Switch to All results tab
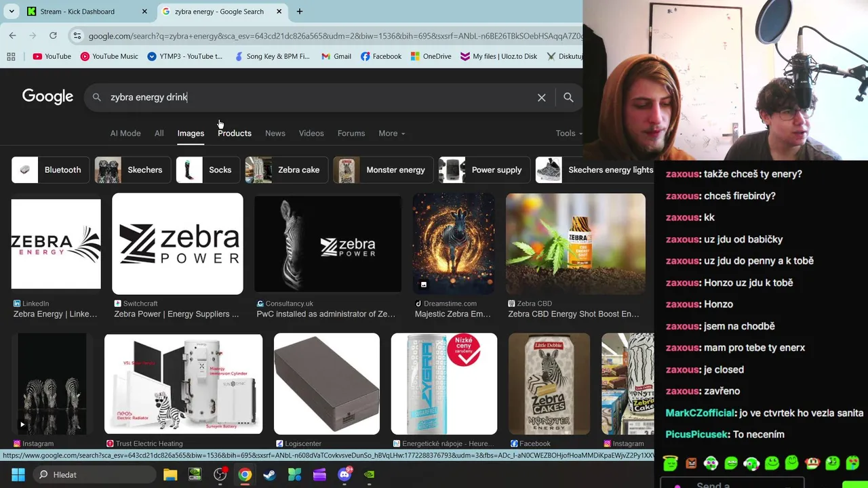 tap(159, 134)
